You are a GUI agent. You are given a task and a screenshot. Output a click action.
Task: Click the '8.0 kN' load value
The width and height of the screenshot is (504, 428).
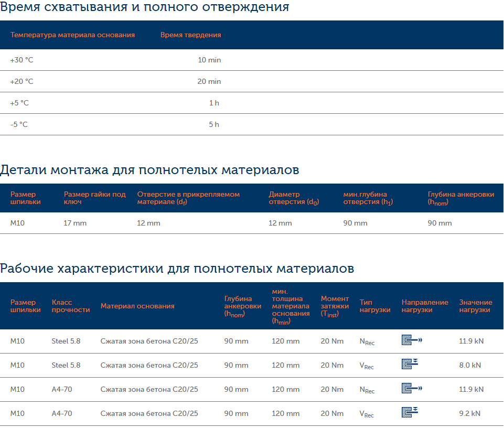[470, 365]
